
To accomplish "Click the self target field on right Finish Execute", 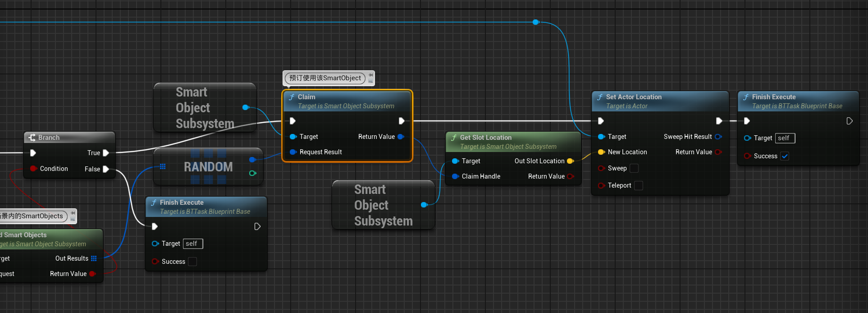I will click(785, 138).
